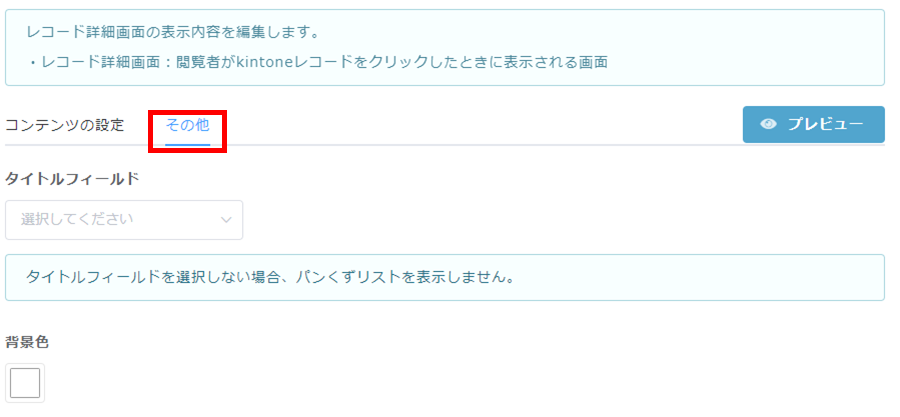
Task: Open the 背景色 color swatch
Action: click(x=25, y=383)
